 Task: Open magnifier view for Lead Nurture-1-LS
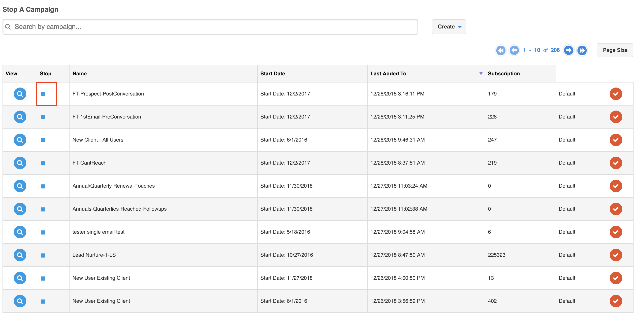tap(20, 255)
